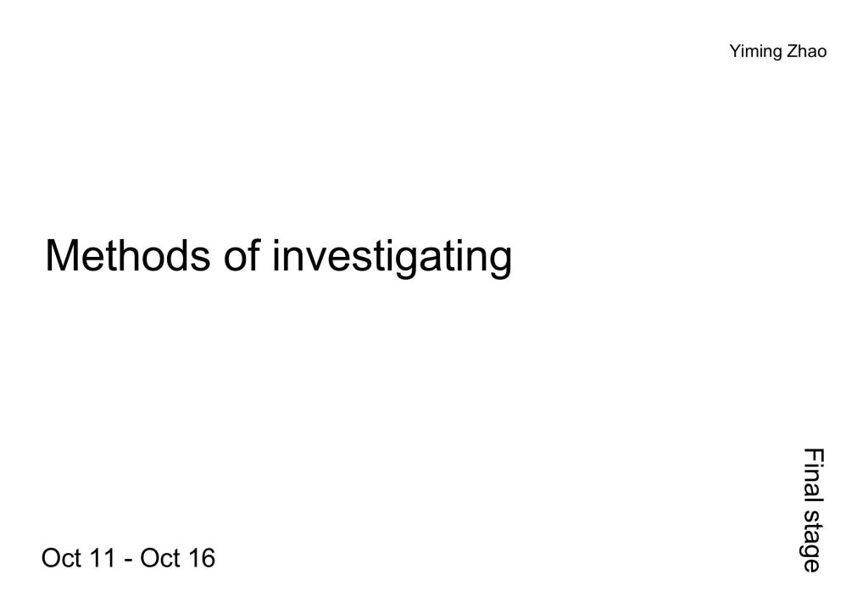
Task: Click the number "11" in the date range
Action: tap(103, 558)
